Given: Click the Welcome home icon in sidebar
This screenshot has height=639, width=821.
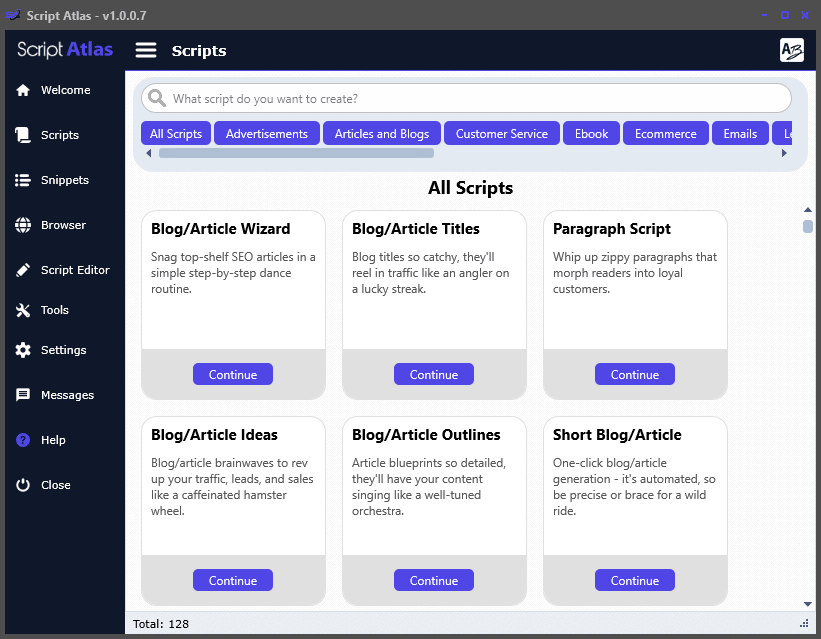Looking at the screenshot, I should click(x=23, y=90).
